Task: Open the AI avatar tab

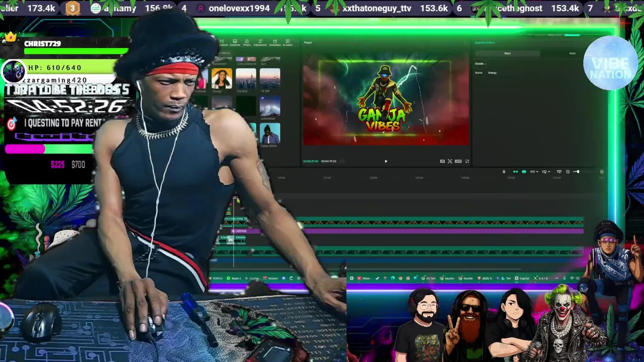Action: coord(288,43)
